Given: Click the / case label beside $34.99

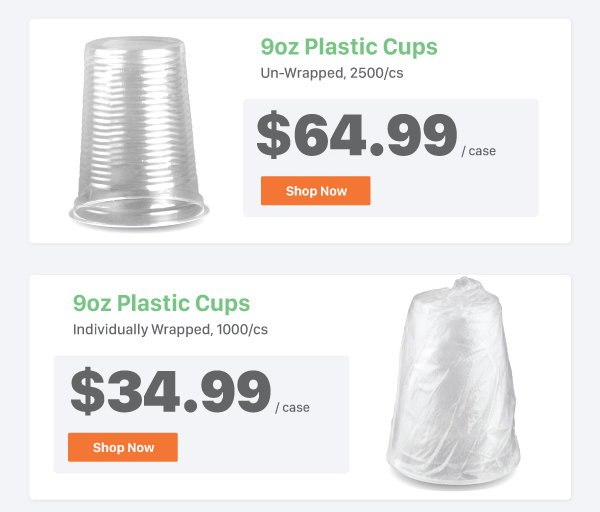Looking at the screenshot, I should coord(292,408).
